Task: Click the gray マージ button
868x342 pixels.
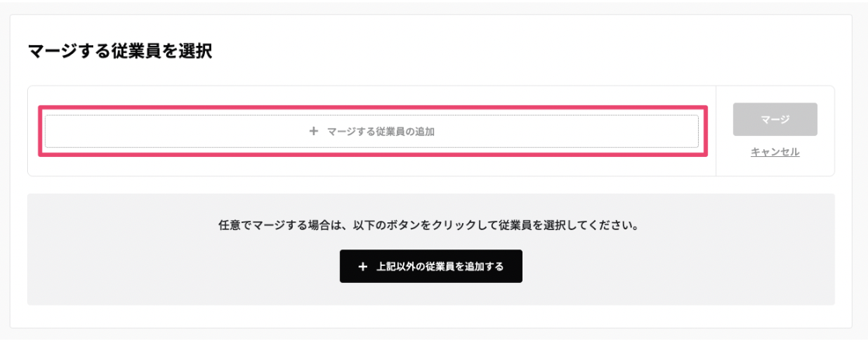Action: coord(775,119)
